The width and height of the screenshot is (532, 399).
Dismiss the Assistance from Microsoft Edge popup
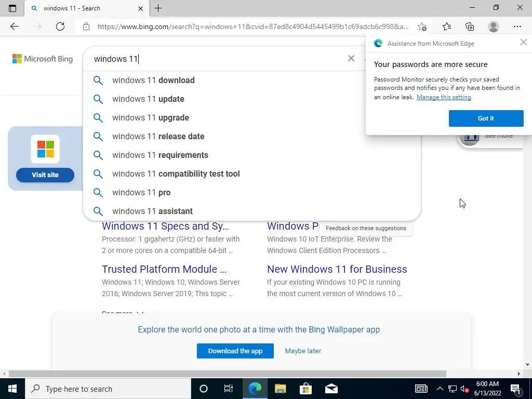(524, 42)
